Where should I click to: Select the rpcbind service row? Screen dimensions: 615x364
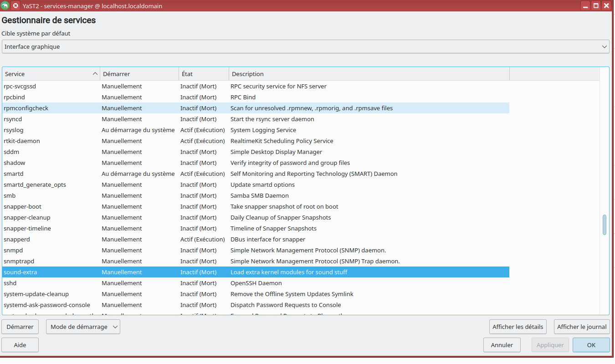[x=256, y=97]
